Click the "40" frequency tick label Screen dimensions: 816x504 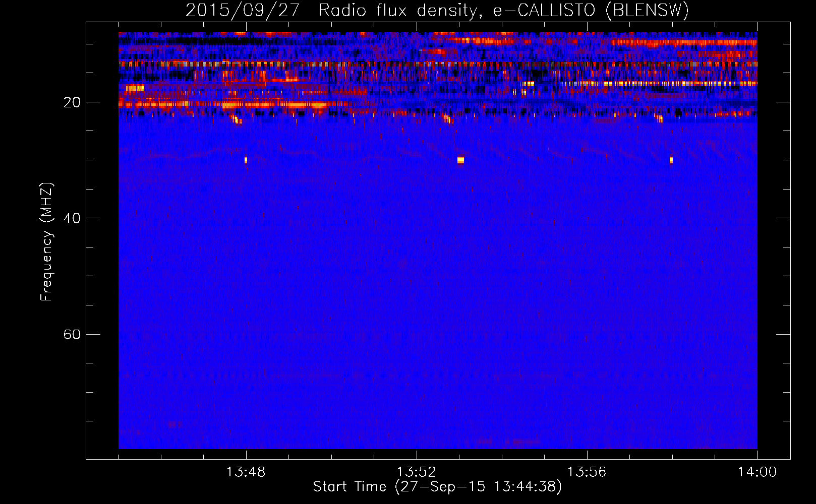72,218
